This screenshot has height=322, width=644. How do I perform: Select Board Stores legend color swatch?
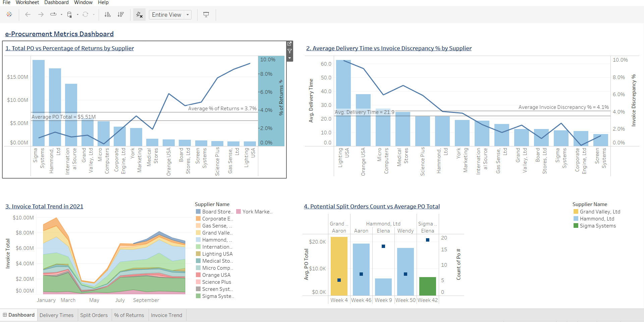[x=198, y=212]
